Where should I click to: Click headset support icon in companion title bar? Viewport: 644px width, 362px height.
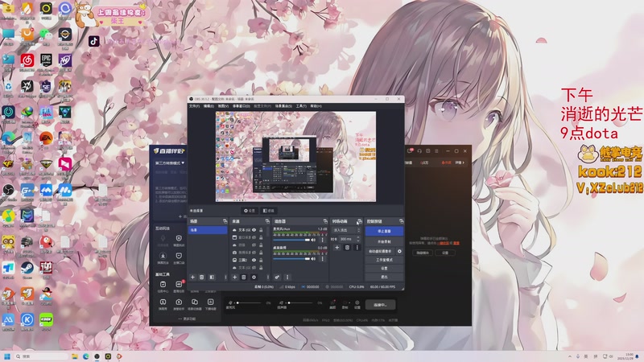click(419, 150)
